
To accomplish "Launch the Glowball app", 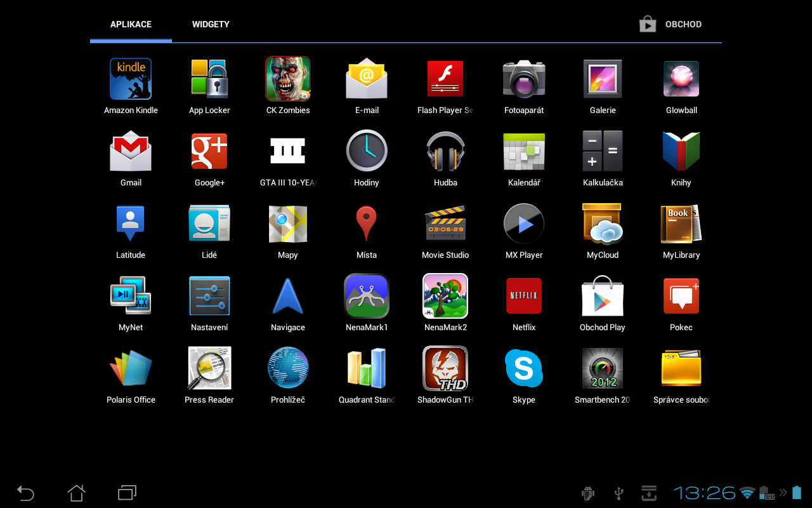I will tap(681, 79).
